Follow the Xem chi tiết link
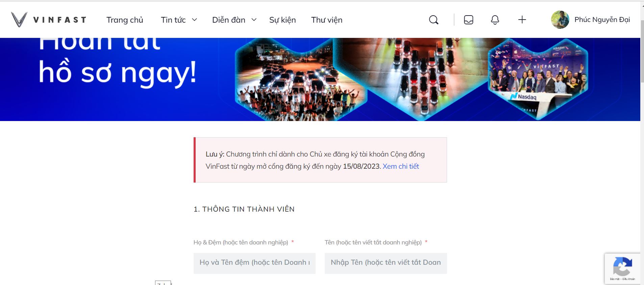 pyautogui.click(x=401, y=166)
